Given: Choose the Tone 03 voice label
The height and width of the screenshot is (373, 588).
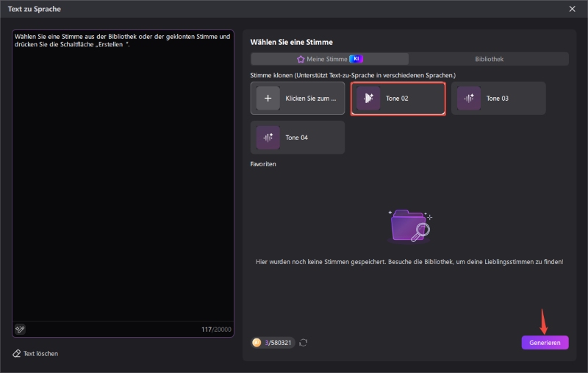Looking at the screenshot, I should (498, 98).
